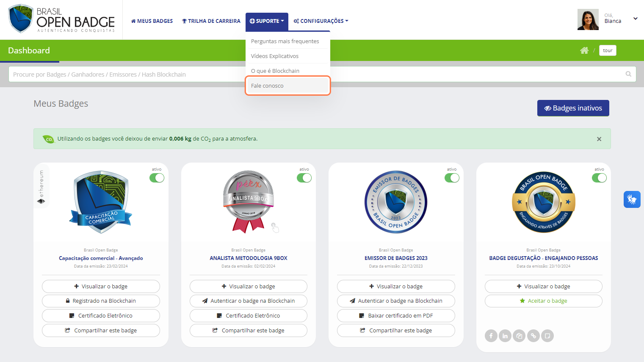This screenshot has height=362, width=644.
Task: Toggle ativo switch for Capacitação comercial badge
Action: (x=157, y=178)
